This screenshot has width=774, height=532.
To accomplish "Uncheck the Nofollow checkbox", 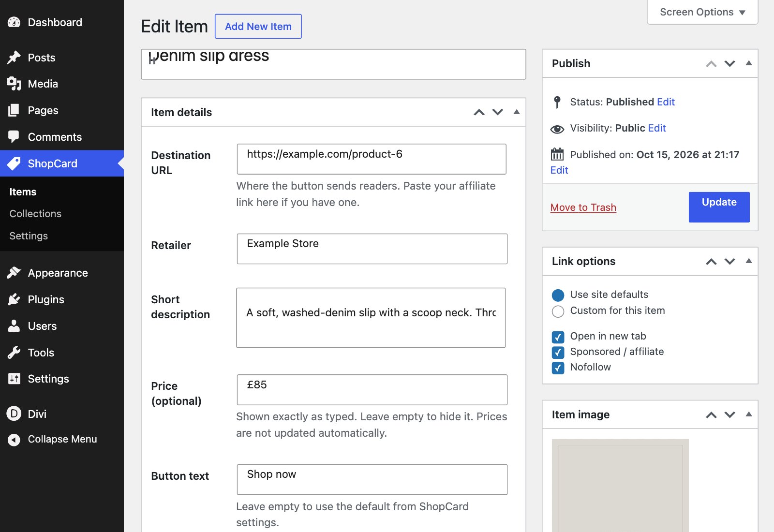I will pos(558,368).
